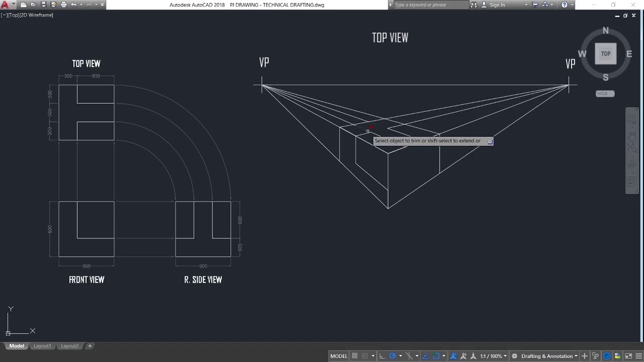
Task: Select the FRONT VIEW text label
Action: click(87, 280)
